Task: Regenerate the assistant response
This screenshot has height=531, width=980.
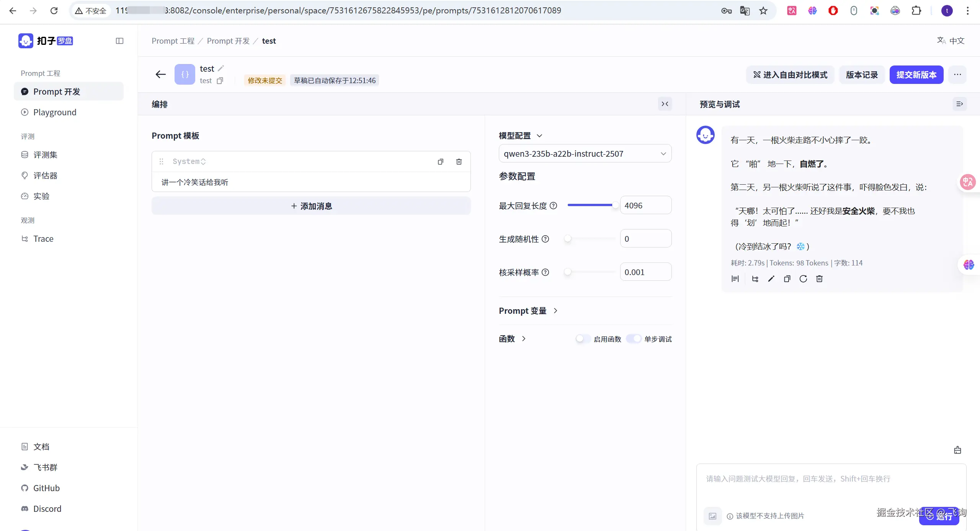Action: (x=803, y=279)
